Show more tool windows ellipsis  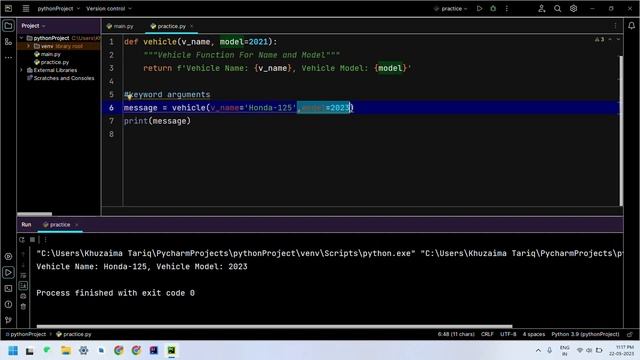click(8, 58)
